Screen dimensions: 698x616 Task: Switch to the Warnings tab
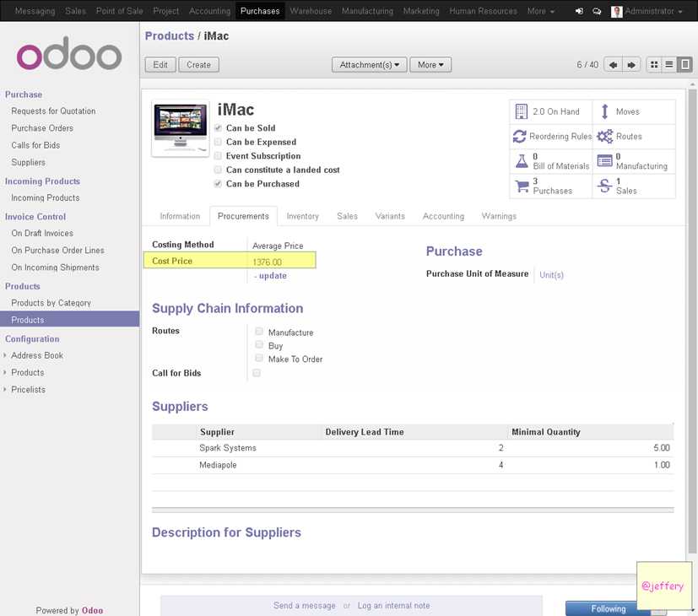tap(499, 216)
